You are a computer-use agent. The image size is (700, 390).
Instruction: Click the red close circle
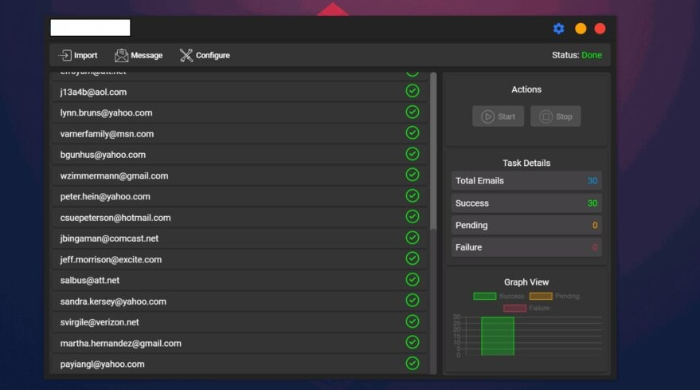[600, 29]
